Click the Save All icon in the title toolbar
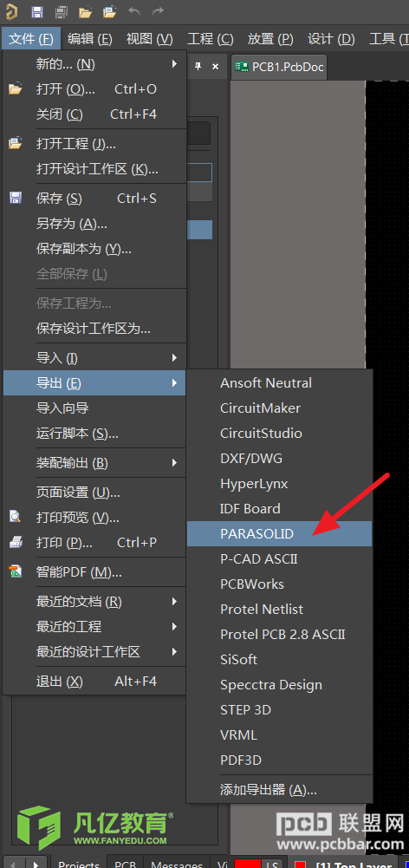This screenshot has width=409, height=868. (x=62, y=11)
